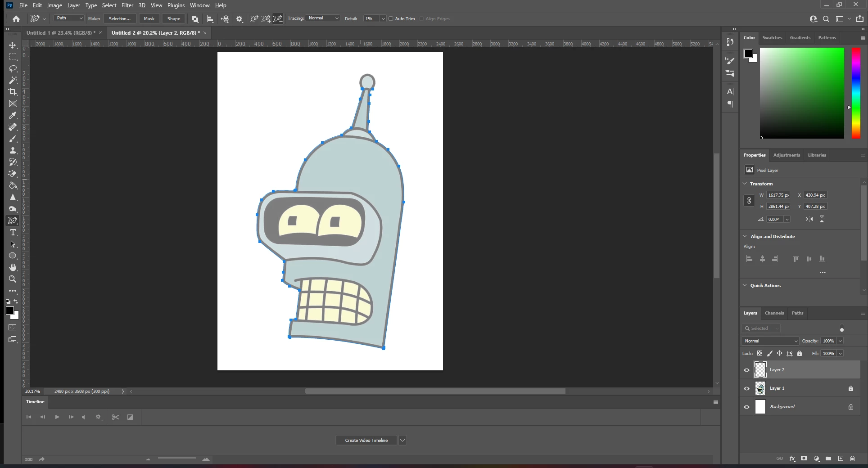The height and width of the screenshot is (468, 868).
Task: Select the Curvature Pen tool in toolbar
Action: tap(13, 220)
